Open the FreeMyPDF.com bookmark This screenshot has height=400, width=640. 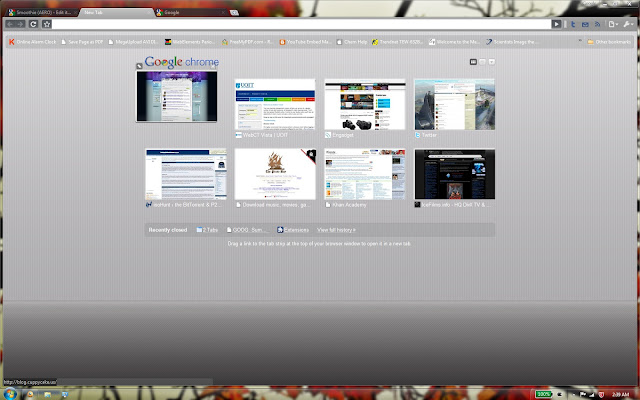click(248, 42)
